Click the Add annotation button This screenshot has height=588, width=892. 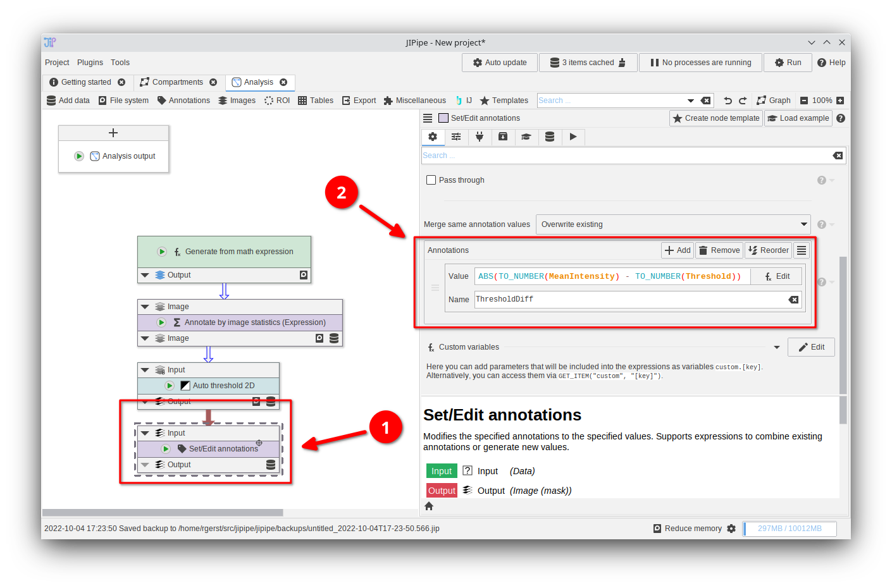click(x=678, y=250)
